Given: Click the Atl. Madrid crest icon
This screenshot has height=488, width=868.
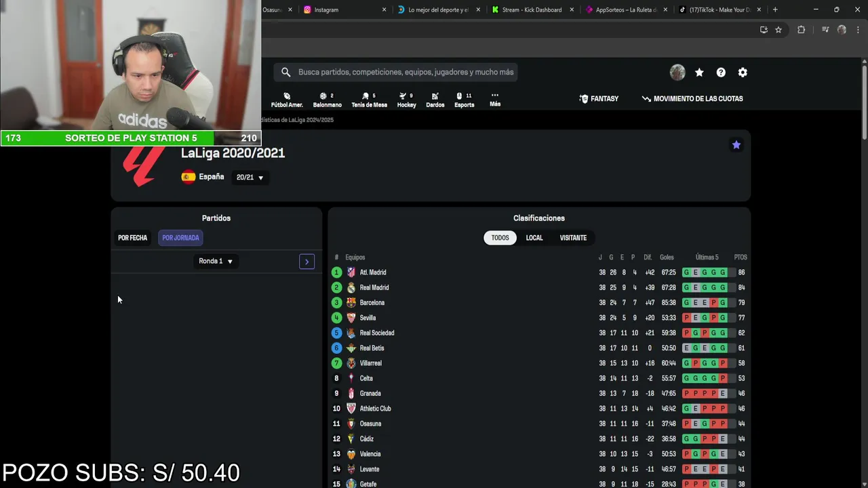Looking at the screenshot, I should tap(351, 272).
